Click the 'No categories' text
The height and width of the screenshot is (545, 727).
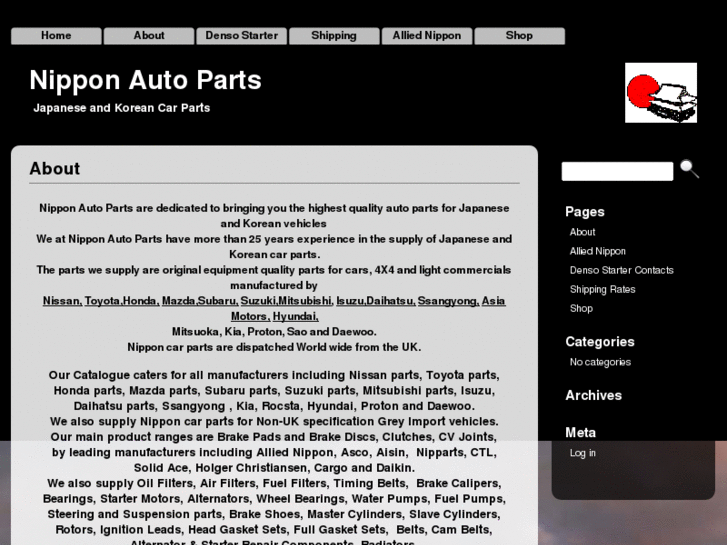point(600,362)
